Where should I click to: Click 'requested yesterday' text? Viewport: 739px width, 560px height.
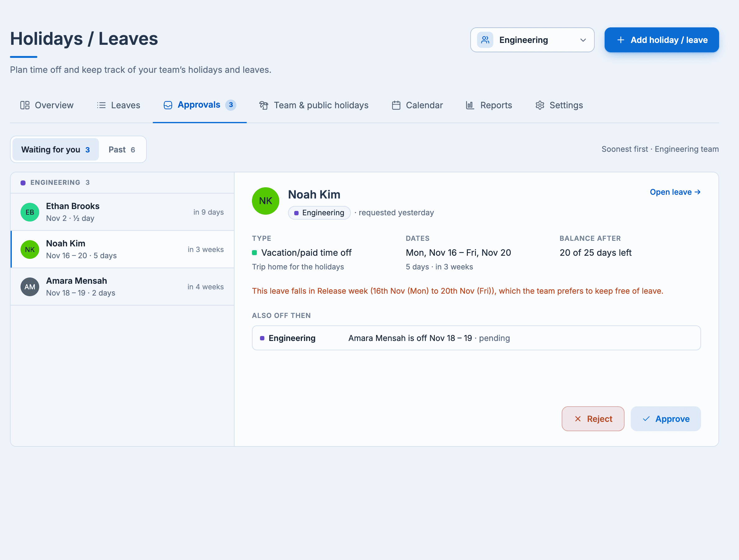pyautogui.click(x=396, y=212)
